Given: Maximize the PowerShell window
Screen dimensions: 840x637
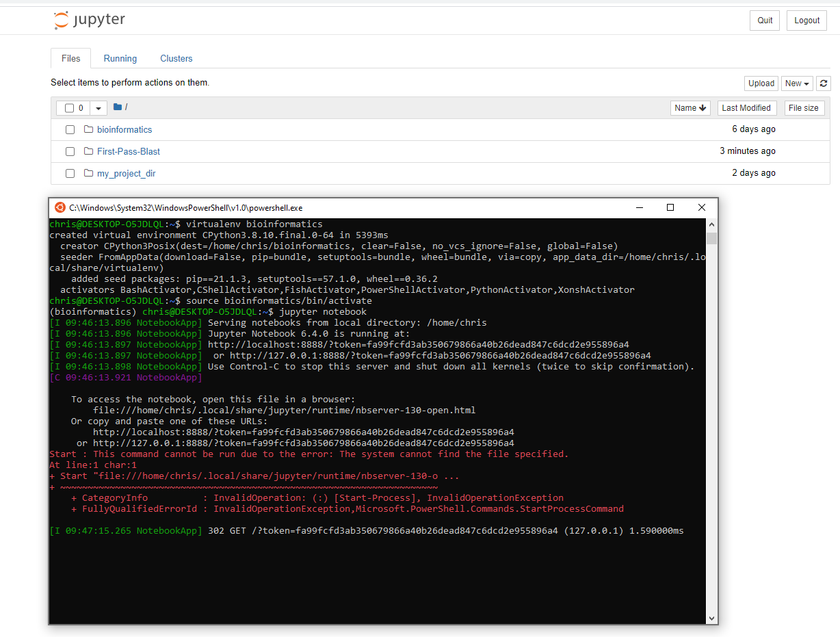Looking at the screenshot, I should tap(670, 207).
